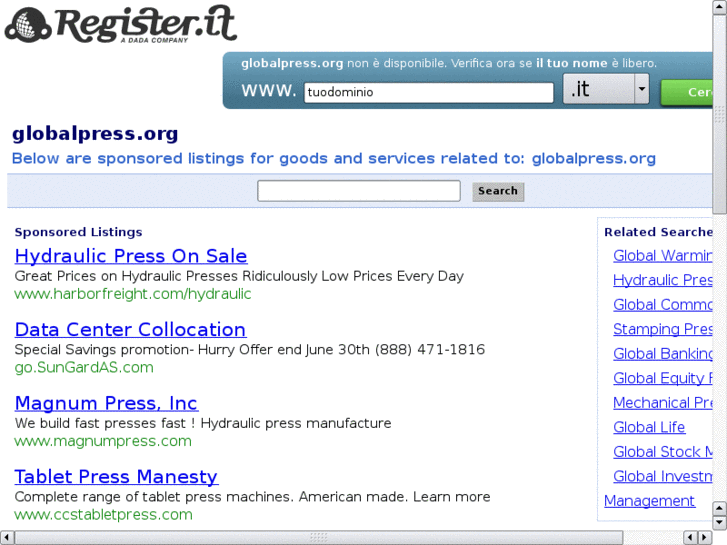
Task: Open the Management related search
Action: [x=649, y=501]
